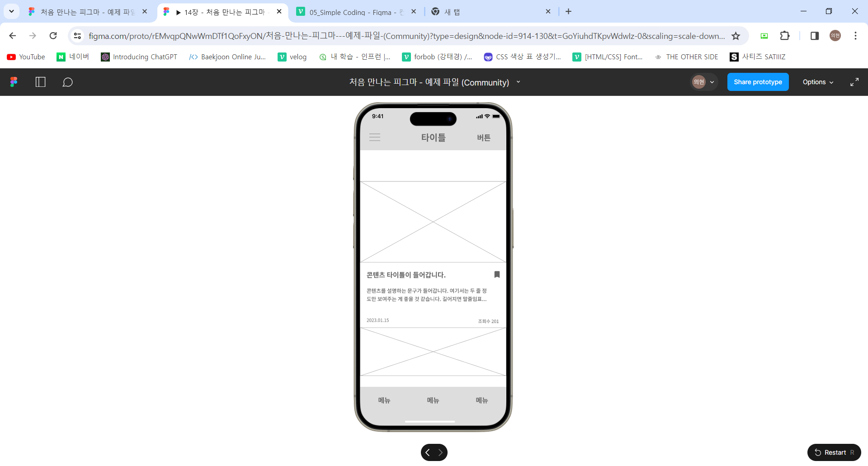This screenshot has height=466, width=868.
Task: Expand the Options dropdown
Action: tap(818, 82)
